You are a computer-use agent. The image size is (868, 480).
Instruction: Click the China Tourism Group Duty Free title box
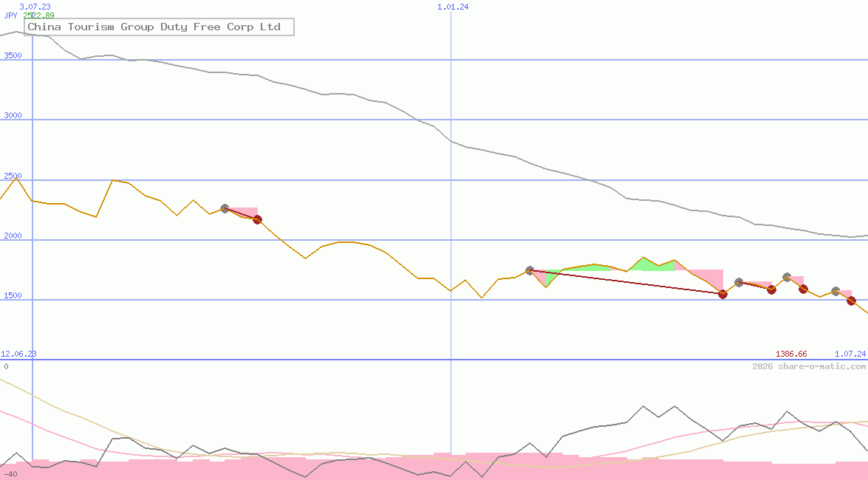pyautogui.click(x=160, y=27)
